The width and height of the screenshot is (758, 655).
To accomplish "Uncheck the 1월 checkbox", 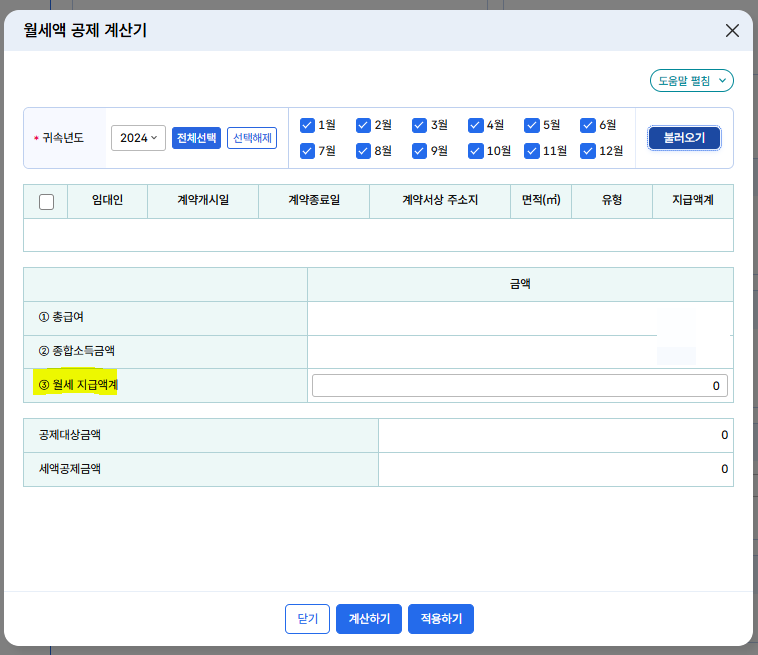I will (307, 125).
